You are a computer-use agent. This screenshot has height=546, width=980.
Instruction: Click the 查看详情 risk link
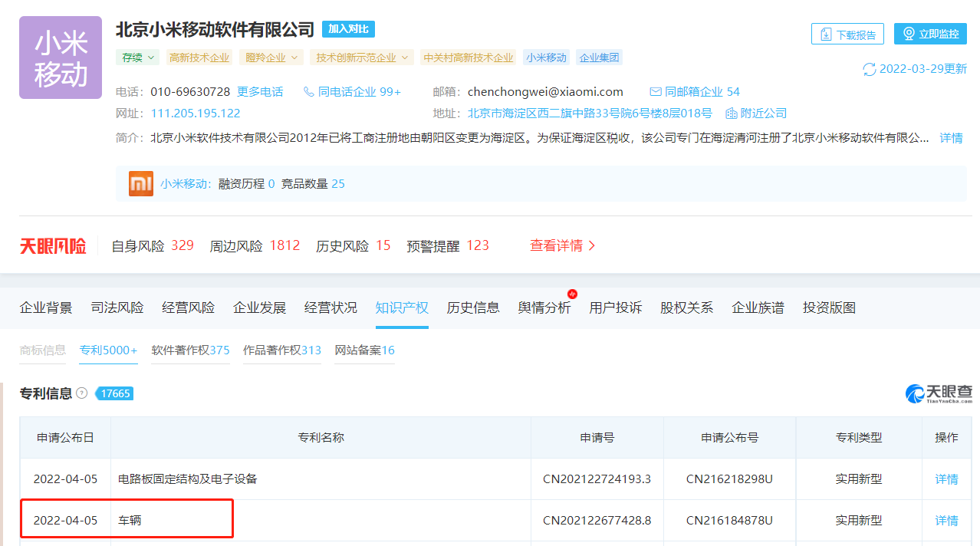(563, 245)
